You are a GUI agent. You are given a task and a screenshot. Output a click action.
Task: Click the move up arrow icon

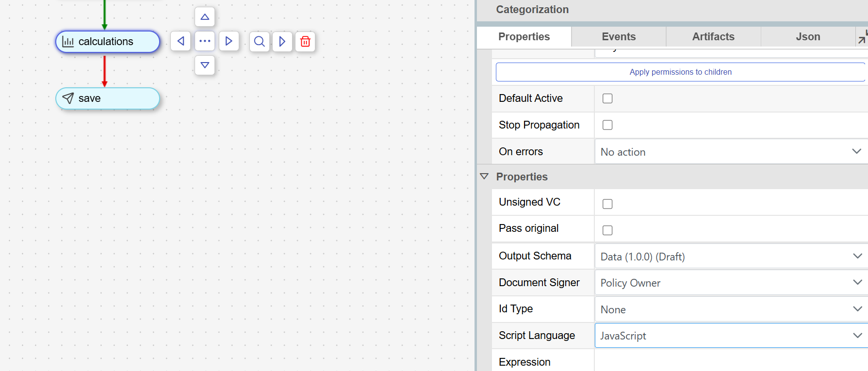point(205,17)
